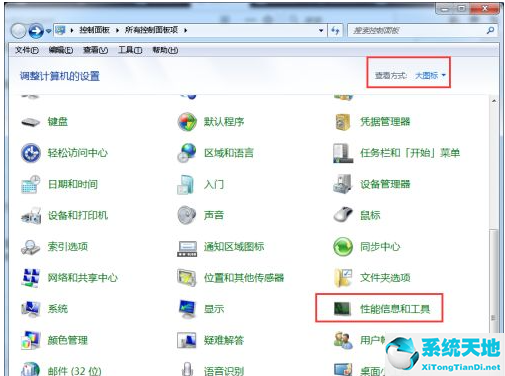Open the 默认程序 icon
The height and width of the screenshot is (376, 505).
187,122
